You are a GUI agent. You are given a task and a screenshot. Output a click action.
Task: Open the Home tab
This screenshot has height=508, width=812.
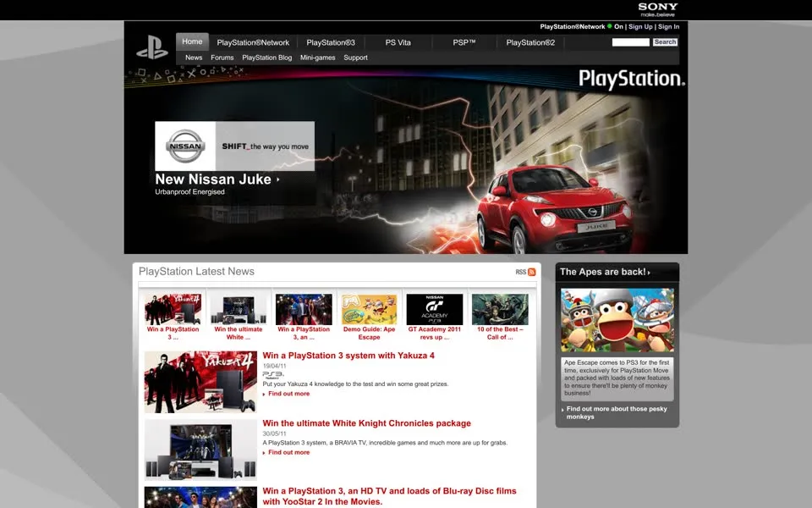pos(192,41)
